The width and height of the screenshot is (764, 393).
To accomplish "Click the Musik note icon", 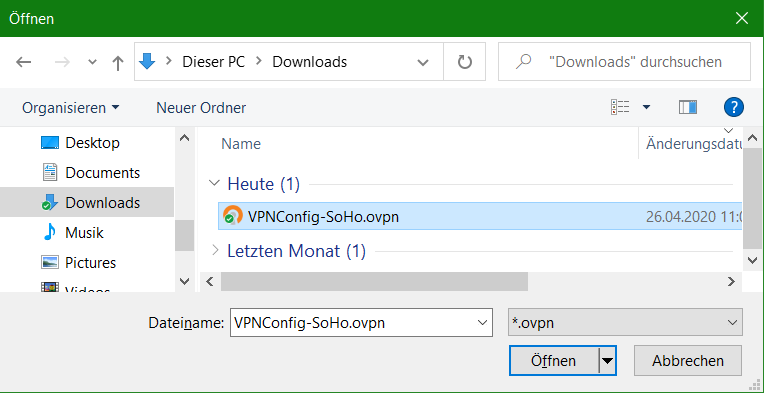I will [x=50, y=232].
